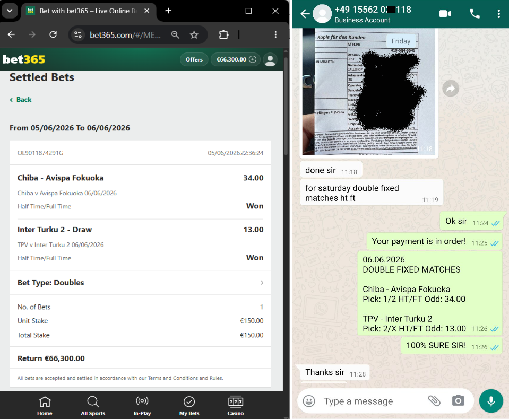This screenshot has height=420, width=509.
Task: Start WhatsApp voice call
Action: coord(475,14)
